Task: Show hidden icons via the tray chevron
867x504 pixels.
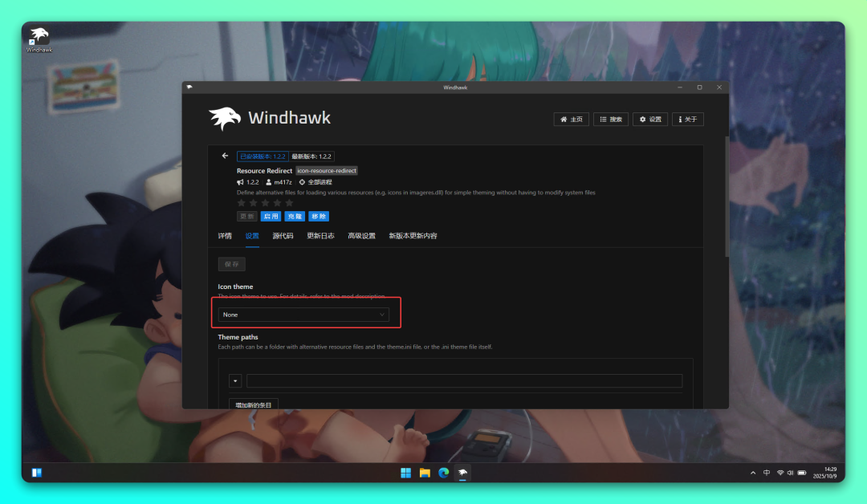Action: coord(753,473)
